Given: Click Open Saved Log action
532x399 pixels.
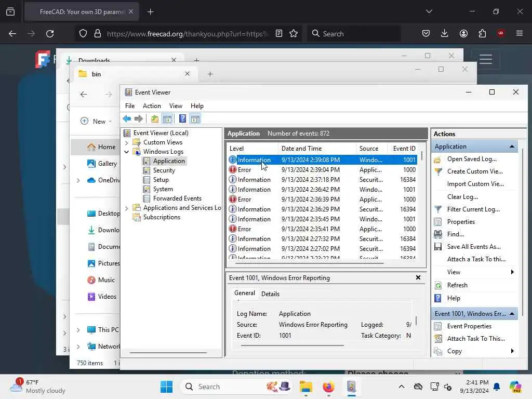Looking at the screenshot, I should pos(472,159).
